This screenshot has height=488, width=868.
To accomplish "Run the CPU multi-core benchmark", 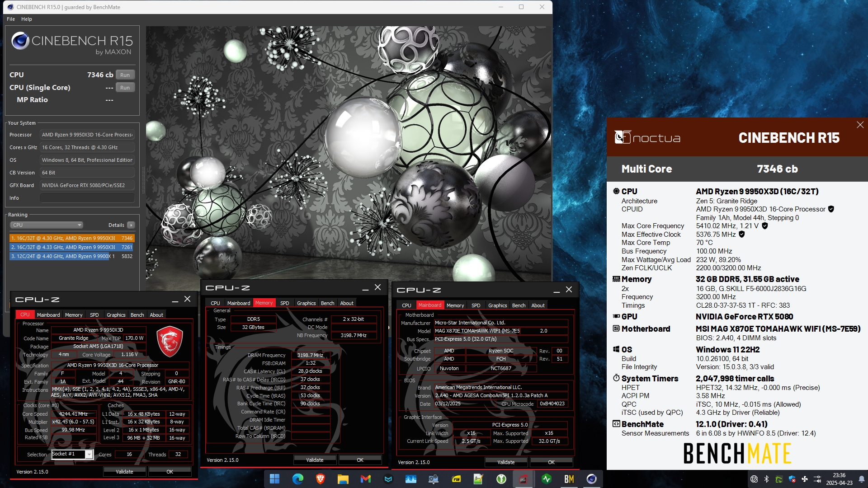I will pyautogui.click(x=125, y=75).
